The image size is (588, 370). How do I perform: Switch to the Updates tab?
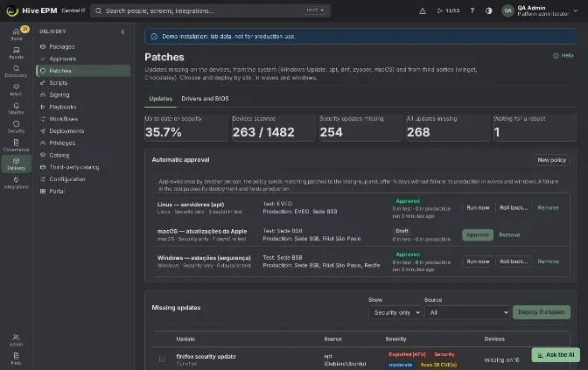(x=160, y=99)
